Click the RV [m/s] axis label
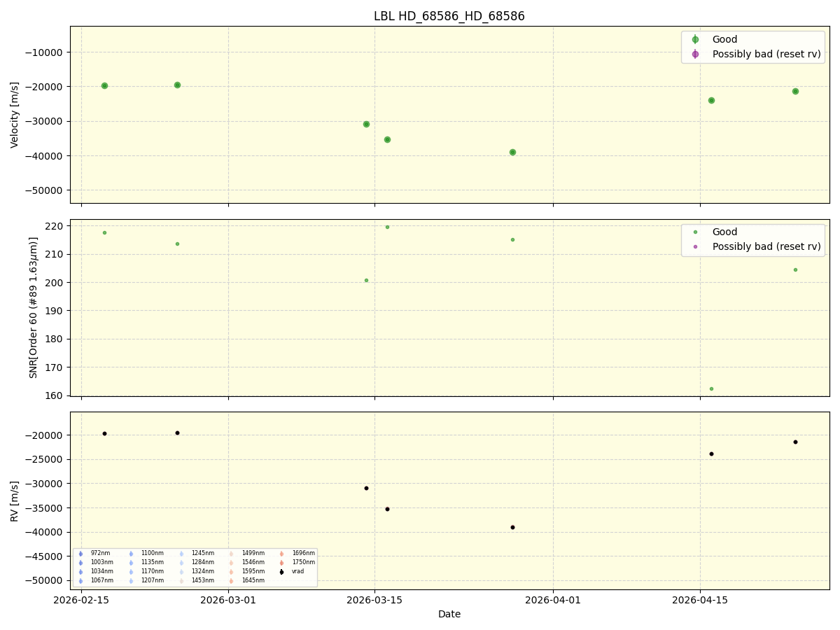Viewport: 840px width, 630px height. [x=15, y=500]
